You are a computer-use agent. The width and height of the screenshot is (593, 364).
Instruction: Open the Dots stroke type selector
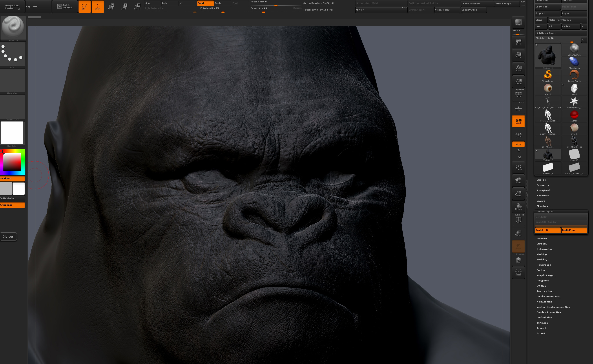[12, 55]
